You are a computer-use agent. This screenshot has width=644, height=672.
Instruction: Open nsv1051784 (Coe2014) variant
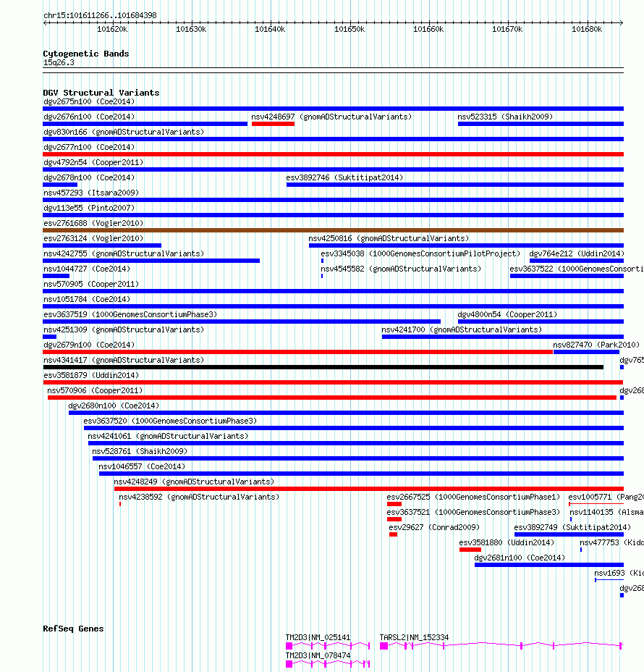pyautogui.click(x=87, y=299)
